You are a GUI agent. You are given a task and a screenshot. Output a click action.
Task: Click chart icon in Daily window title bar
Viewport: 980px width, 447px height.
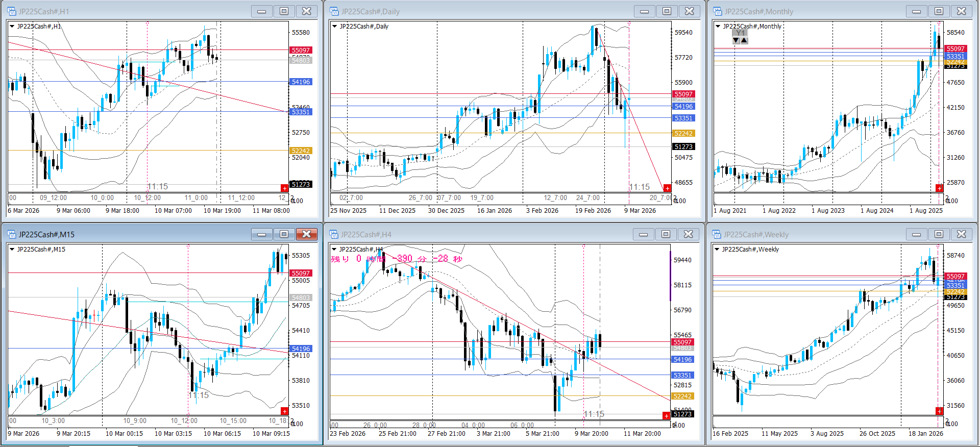tap(334, 11)
